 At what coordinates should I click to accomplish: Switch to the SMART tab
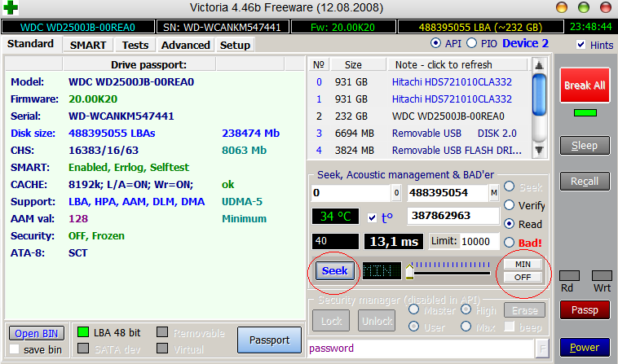click(87, 45)
